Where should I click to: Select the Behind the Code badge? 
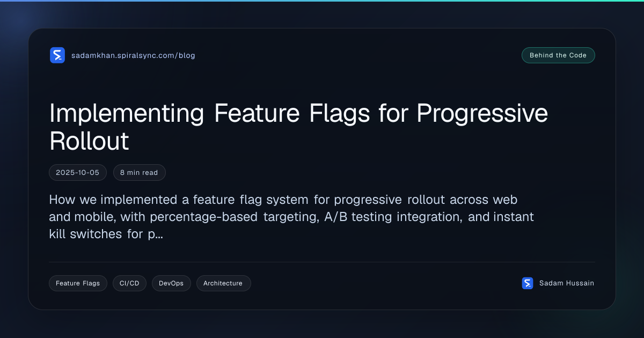coord(558,55)
